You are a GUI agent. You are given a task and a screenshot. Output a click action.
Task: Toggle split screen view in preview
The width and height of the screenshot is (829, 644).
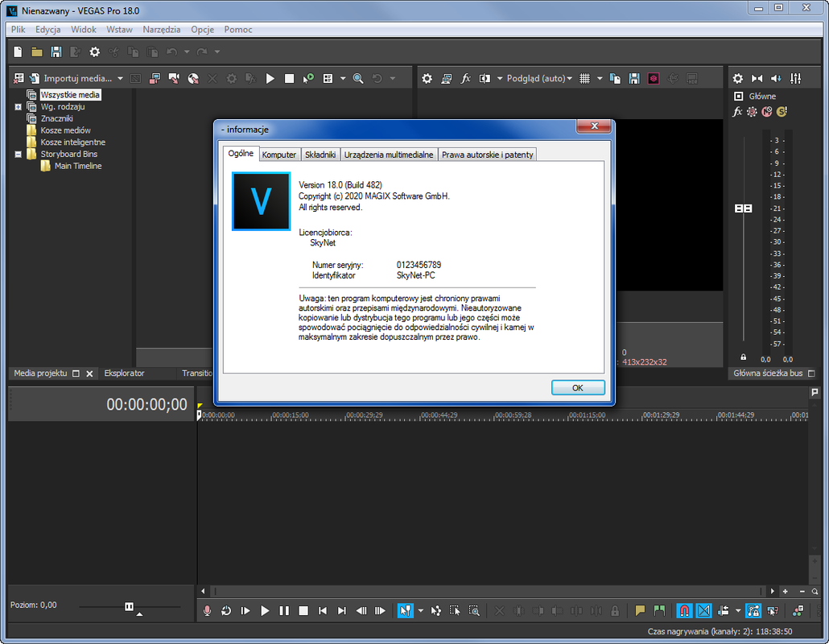pyautogui.click(x=485, y=78)
